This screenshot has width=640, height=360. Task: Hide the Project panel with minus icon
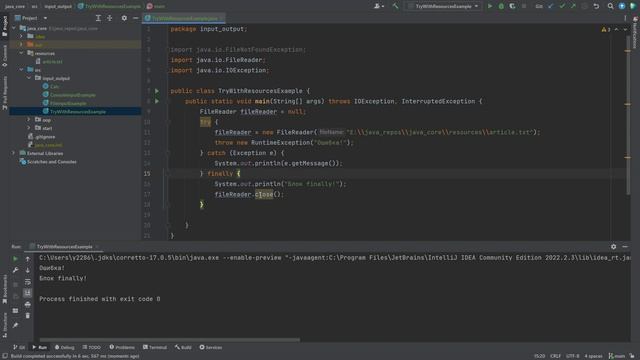point(136,18)
